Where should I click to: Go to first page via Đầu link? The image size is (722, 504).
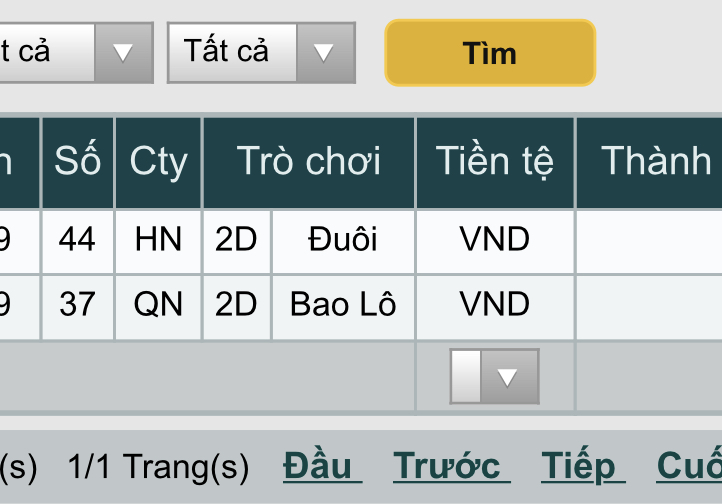coord(322,466)
